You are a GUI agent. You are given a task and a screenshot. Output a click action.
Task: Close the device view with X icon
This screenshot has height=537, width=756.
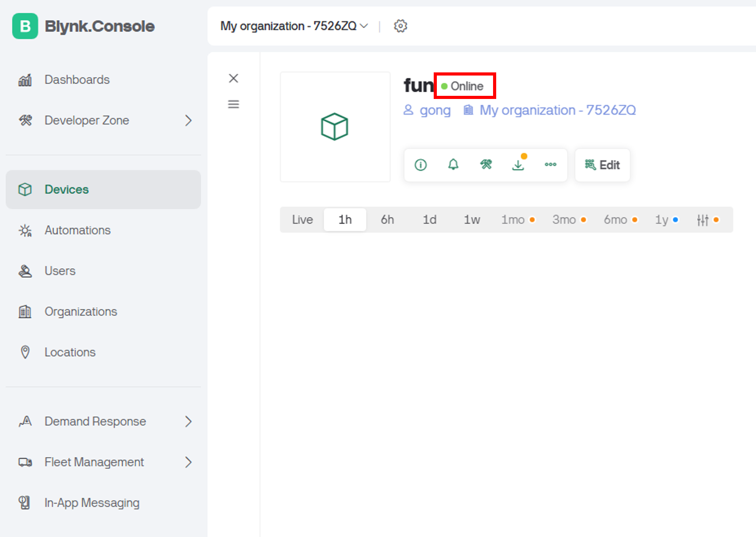click(x=234, y=78)
